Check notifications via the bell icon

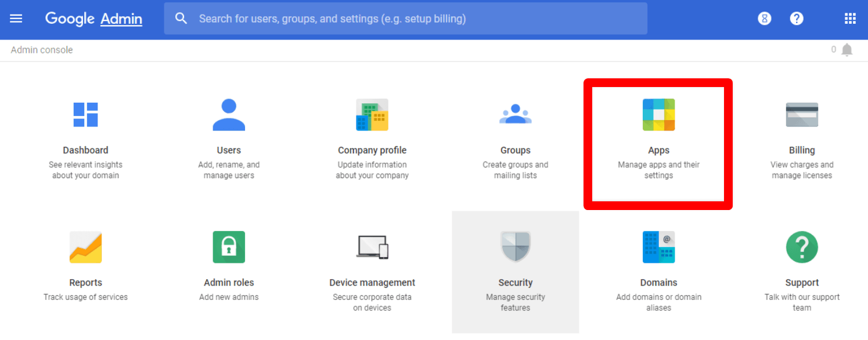847,49
